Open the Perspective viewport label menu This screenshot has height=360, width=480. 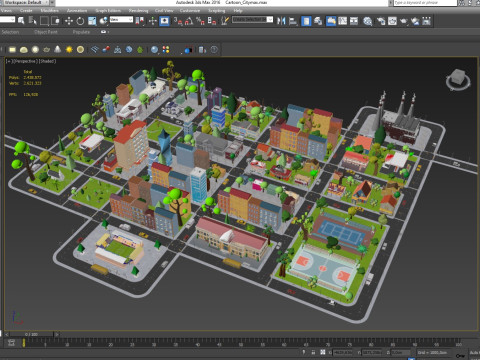tap(25, 61)
